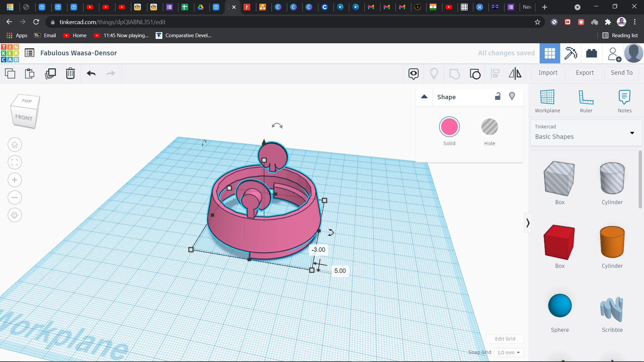Delete selected shape with trash icon

pos(70,73)
